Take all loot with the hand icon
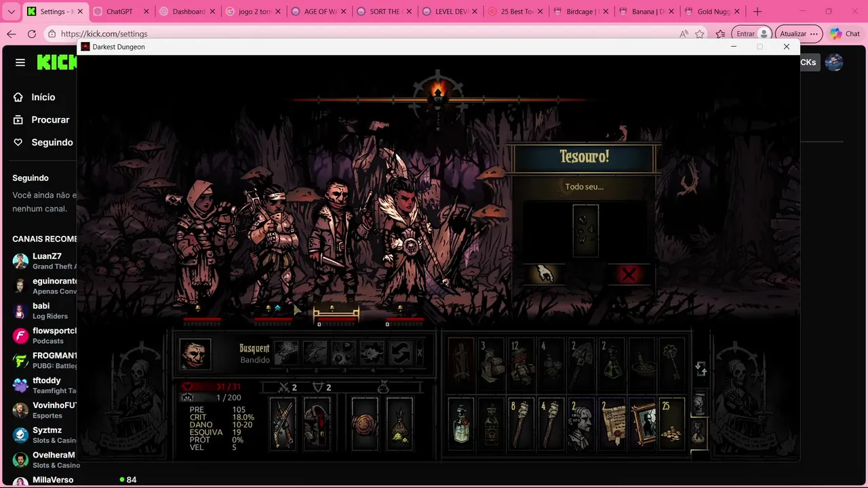This screenshot has height=488, width=868. 545,274
